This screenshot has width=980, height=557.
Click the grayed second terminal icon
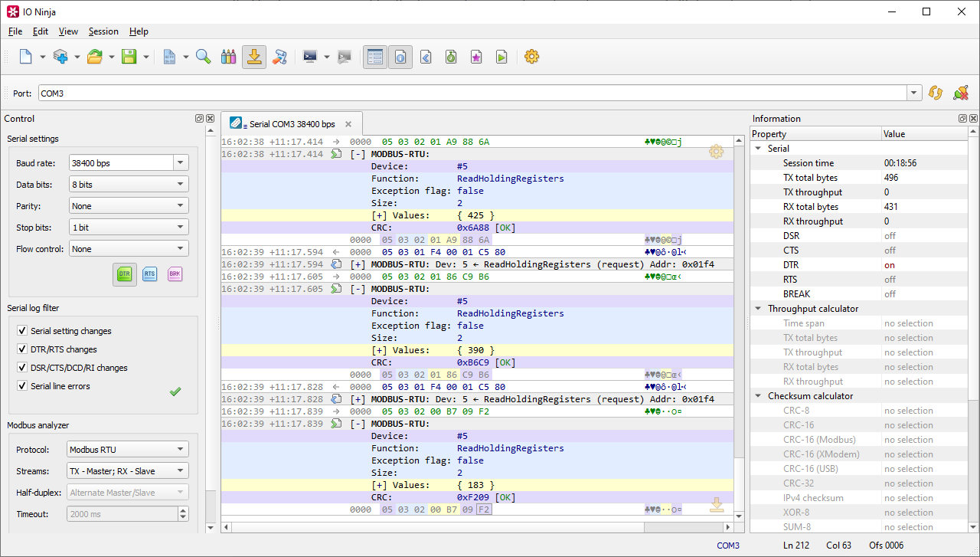point(345,57)
